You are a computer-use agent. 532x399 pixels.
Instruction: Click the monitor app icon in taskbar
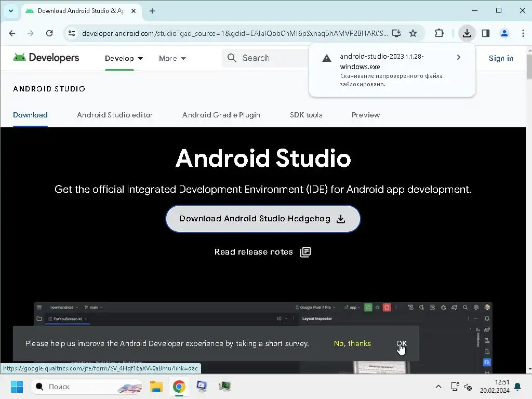point(202,387)
